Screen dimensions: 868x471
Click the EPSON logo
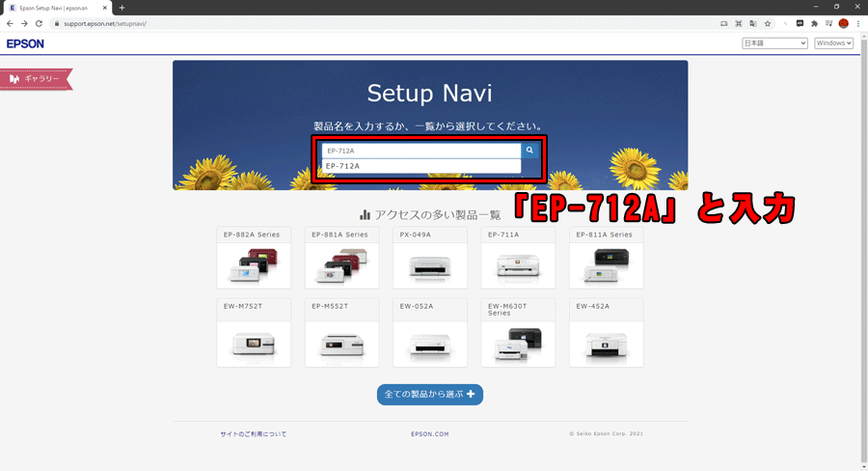[x=25, y=43]
